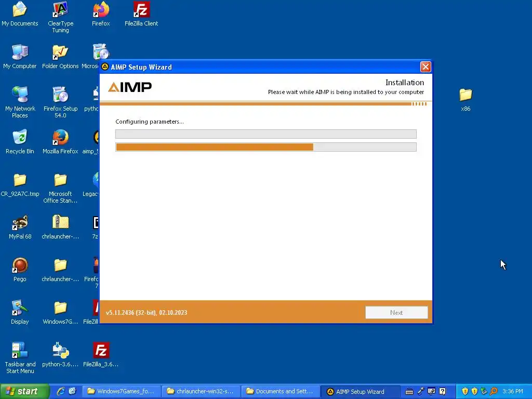Click the Show Desktop quick launch icon
532x399 pixels.
pyautogui.click(x=73, y=391)
